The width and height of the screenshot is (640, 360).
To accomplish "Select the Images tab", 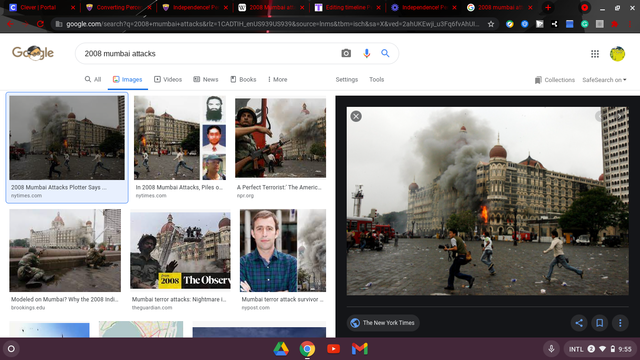I will (128, 80).
